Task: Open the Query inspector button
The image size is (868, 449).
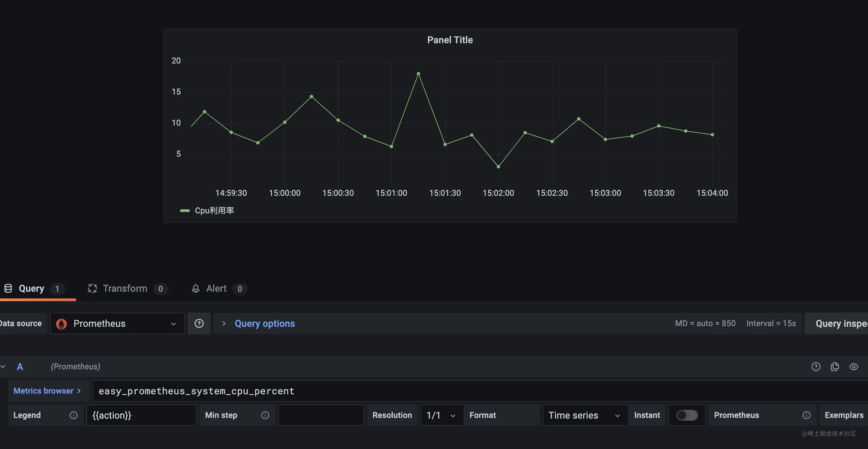Action: 836,323
